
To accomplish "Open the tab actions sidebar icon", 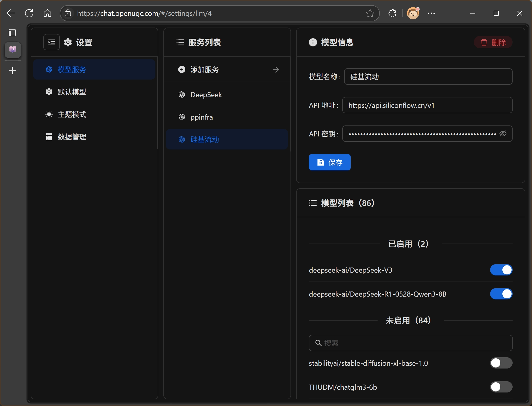I will click(12, 33).
